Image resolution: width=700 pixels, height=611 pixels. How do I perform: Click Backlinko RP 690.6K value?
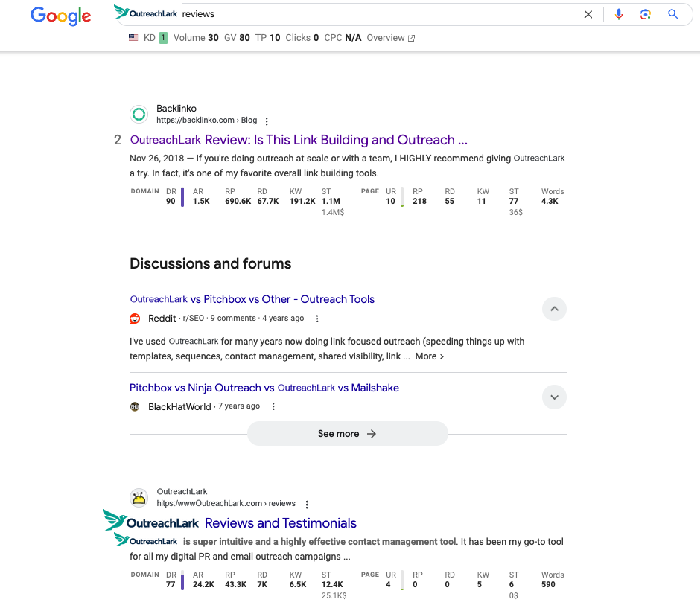pos(238,201)
